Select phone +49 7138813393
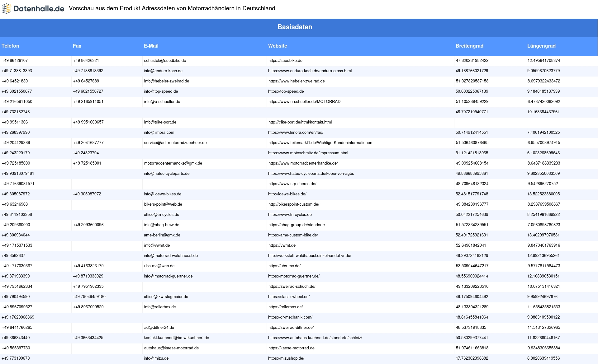This screenshot has width=598, height=364. (17, 71)
